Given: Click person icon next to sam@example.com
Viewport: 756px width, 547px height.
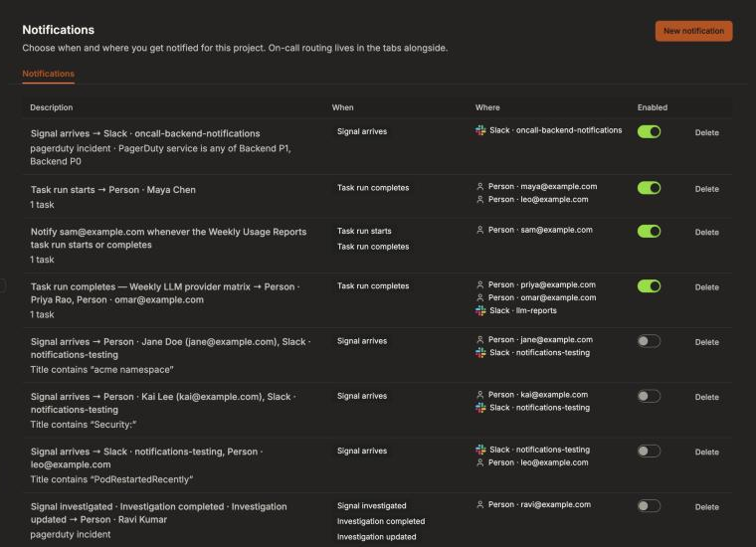Looking at the screenshot, I should (480, 230).
